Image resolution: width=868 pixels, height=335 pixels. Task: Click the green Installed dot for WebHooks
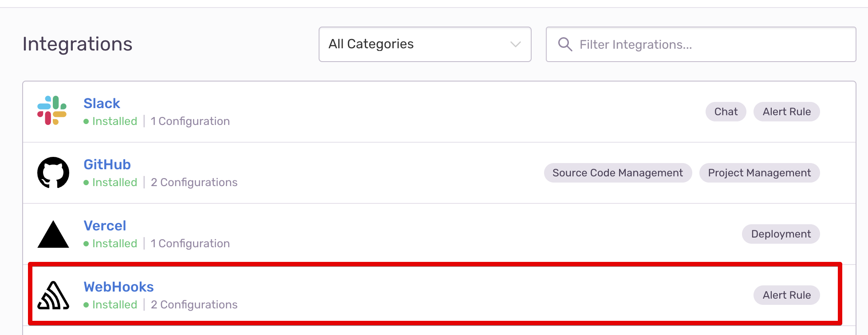(x=86, y=305)
